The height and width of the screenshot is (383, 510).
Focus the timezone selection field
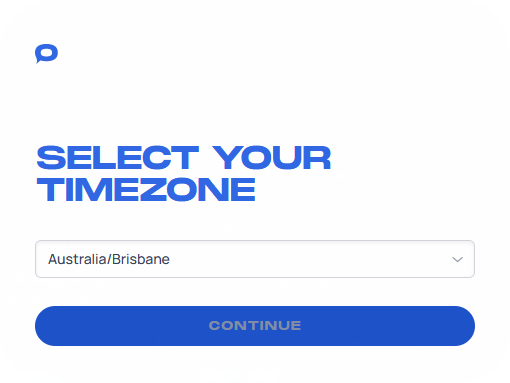255,259
